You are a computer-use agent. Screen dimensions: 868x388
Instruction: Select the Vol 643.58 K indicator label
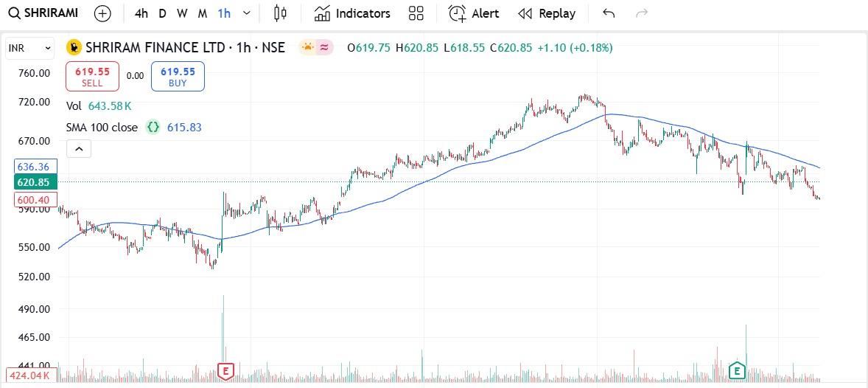99,106
